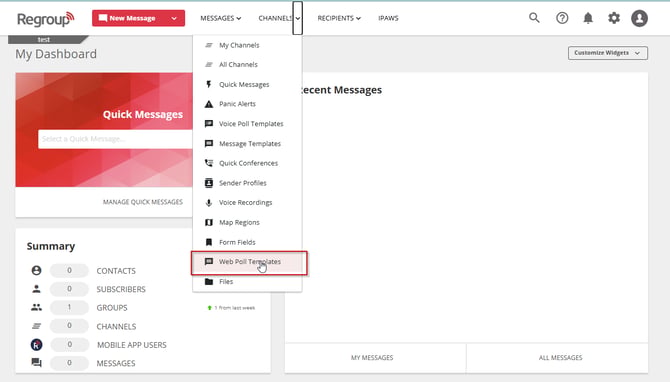The image size is (670, 382).
Task: Choose Web Poll Templates menu entry
Action: point(249,262)
